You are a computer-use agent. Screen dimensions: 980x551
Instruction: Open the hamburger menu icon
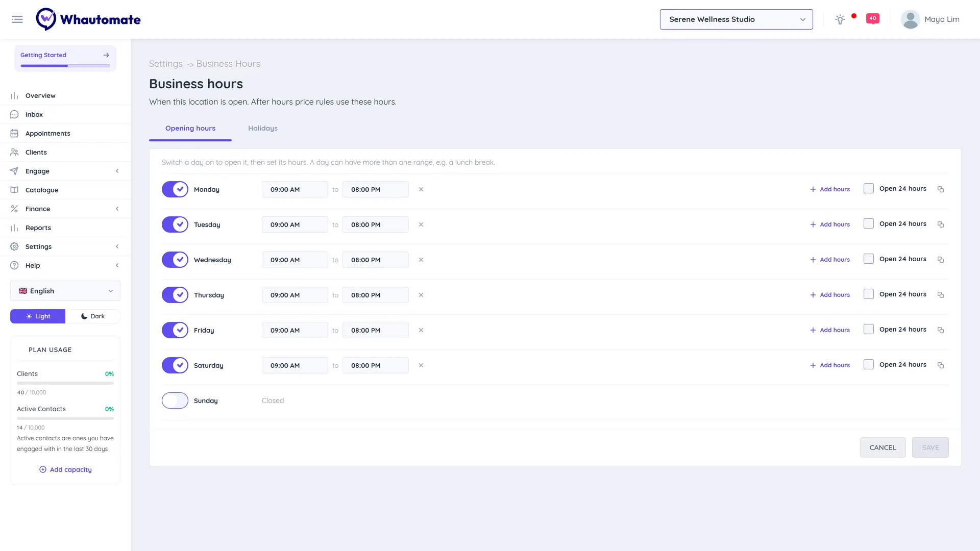click(17, 19)
